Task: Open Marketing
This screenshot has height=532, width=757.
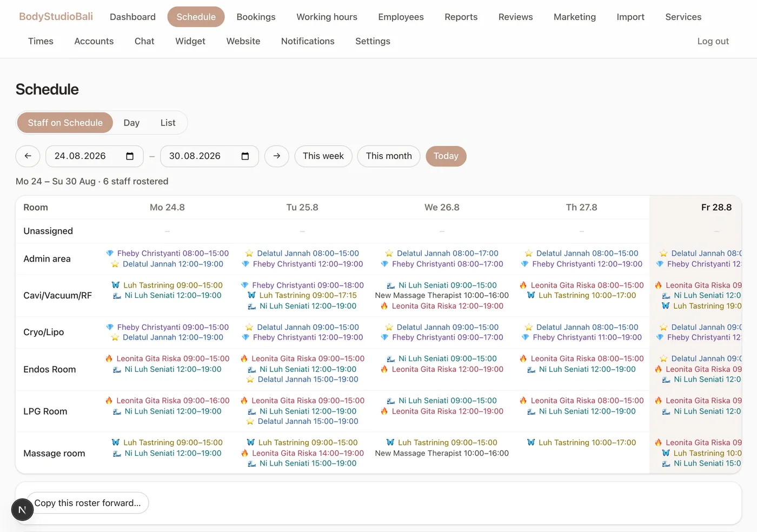Action: (574, 17)
